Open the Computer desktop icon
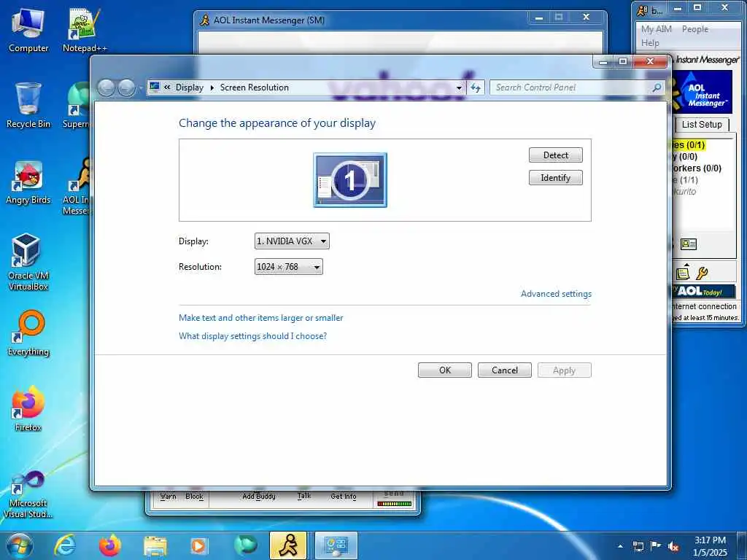 [28, 31]
